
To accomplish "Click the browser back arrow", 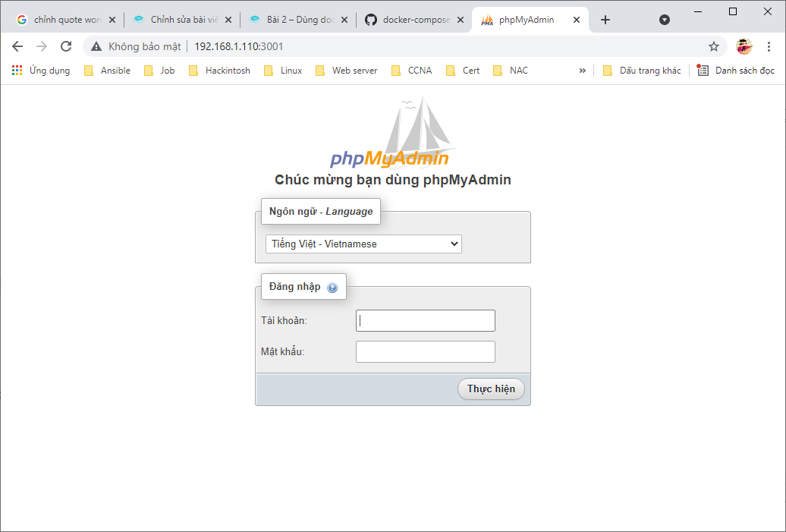I will point(17,46).
